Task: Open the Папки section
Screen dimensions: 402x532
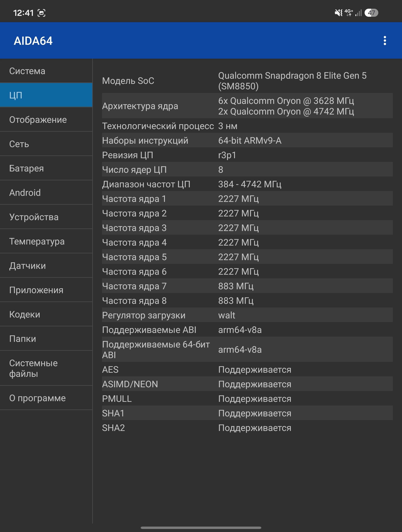Action: click(x=46, y=338)
